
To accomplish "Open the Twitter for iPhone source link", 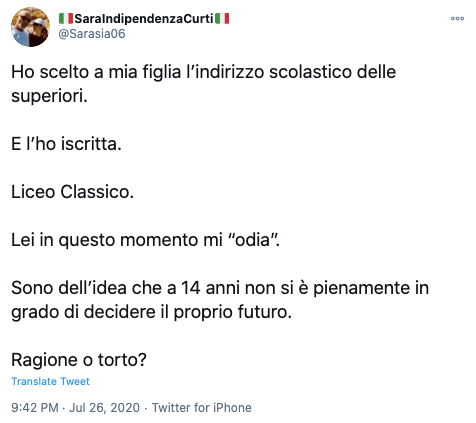I will pos(202,408).
